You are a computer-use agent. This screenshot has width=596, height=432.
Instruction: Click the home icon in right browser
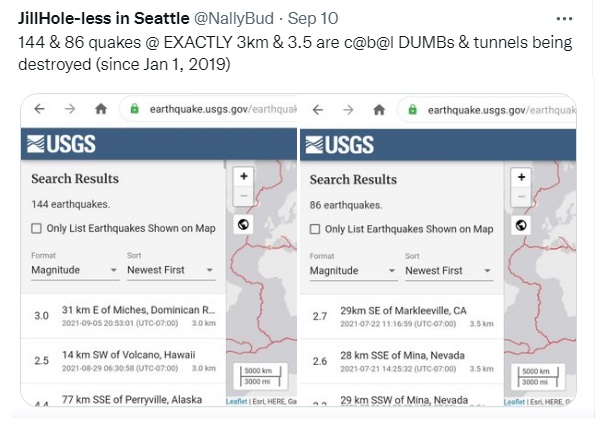[379, 110]
